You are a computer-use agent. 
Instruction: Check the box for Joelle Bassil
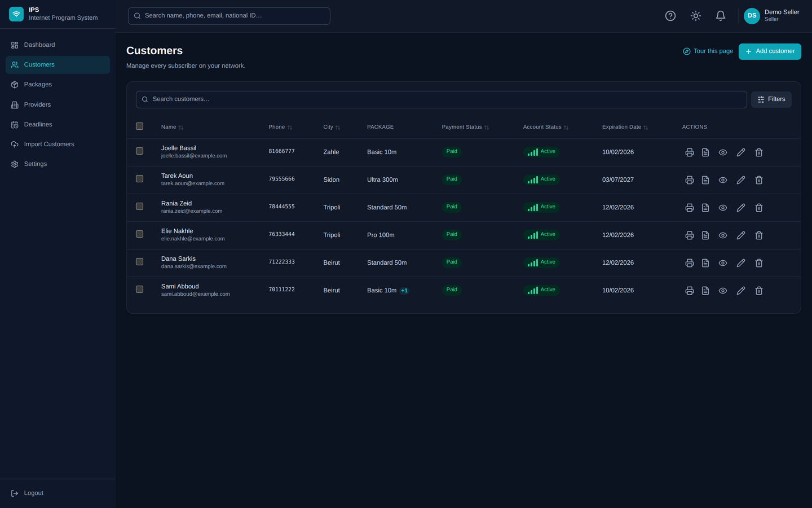140,151
